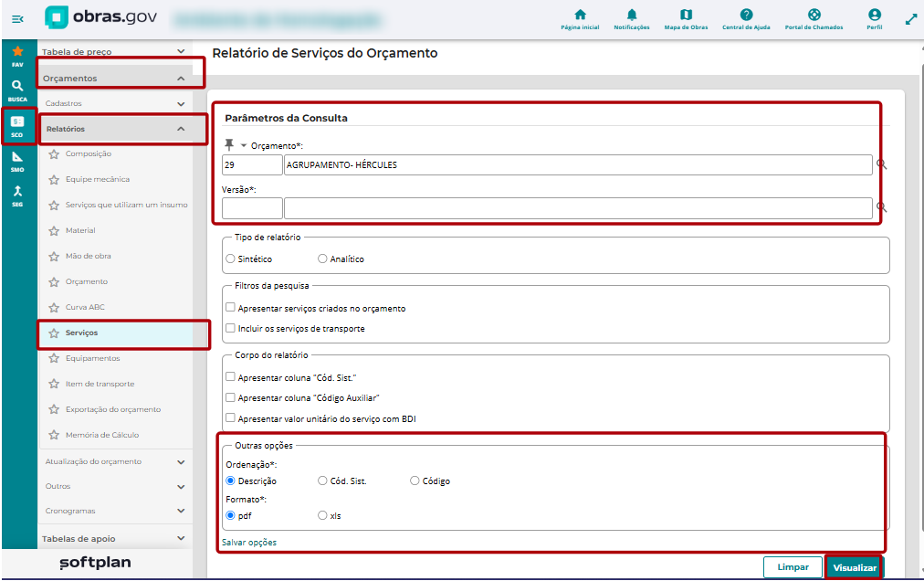Favorite the Mão de obra report star
Screen dimensions: 924x581
[54, 256]
